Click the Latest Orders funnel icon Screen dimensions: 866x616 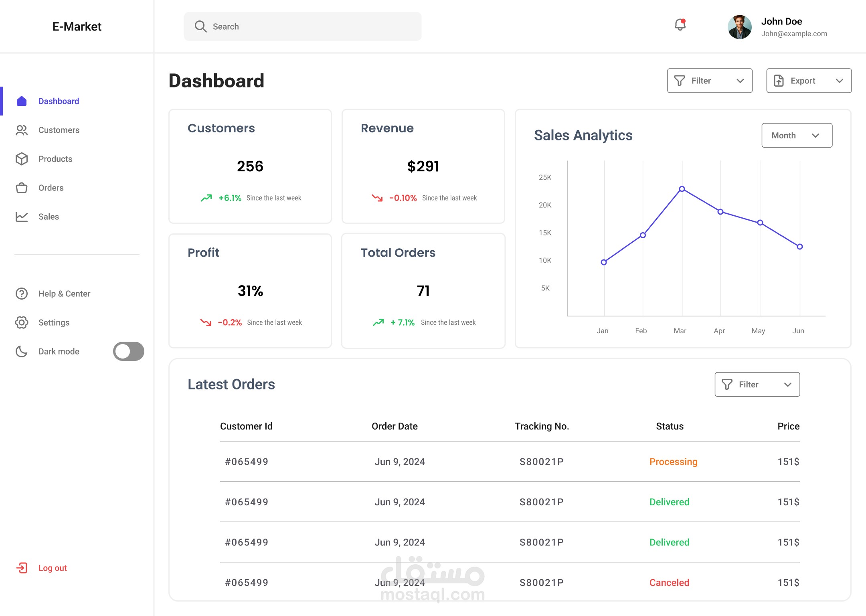(x=727, y=385)
